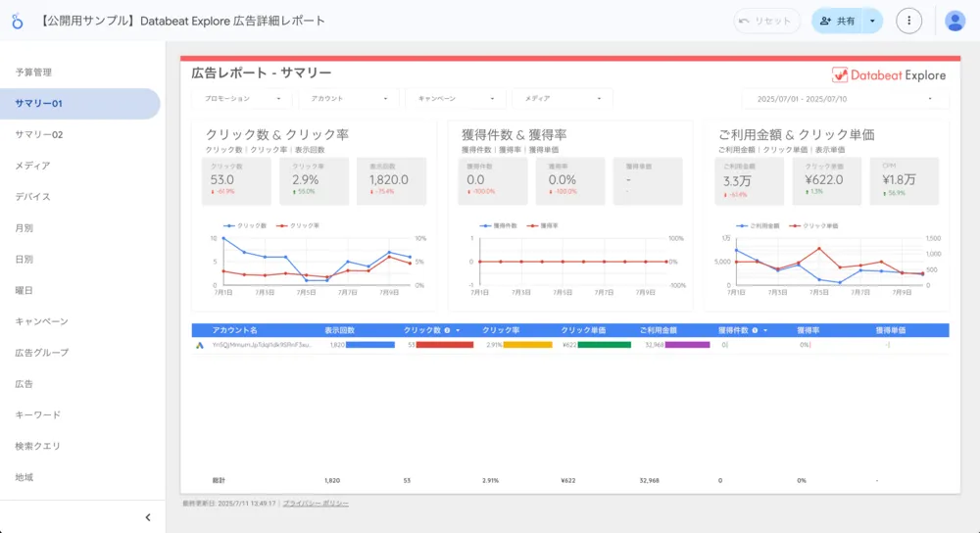Switch to the サマリー02 page
The height and width of the screenshot is (533, 980).
click(x=39, y=134)
